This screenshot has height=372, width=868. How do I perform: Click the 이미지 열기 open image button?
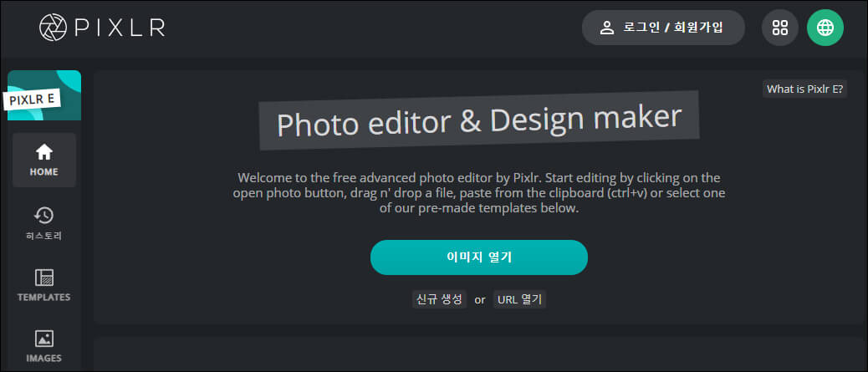(x=479, y=257)
